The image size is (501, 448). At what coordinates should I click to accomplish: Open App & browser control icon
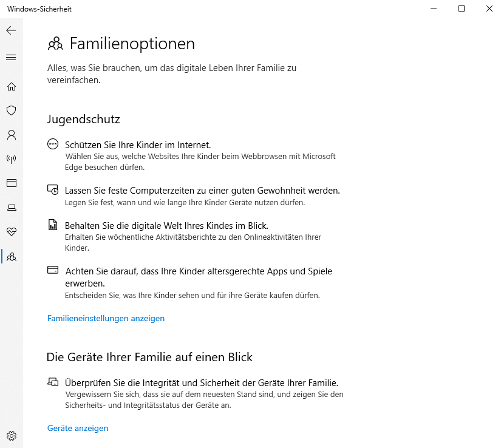12,183
